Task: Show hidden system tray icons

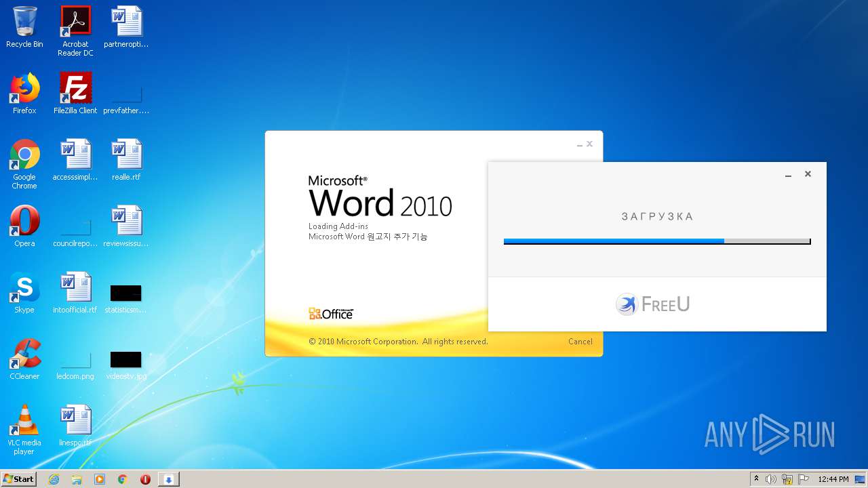Action: coord(756,479)
